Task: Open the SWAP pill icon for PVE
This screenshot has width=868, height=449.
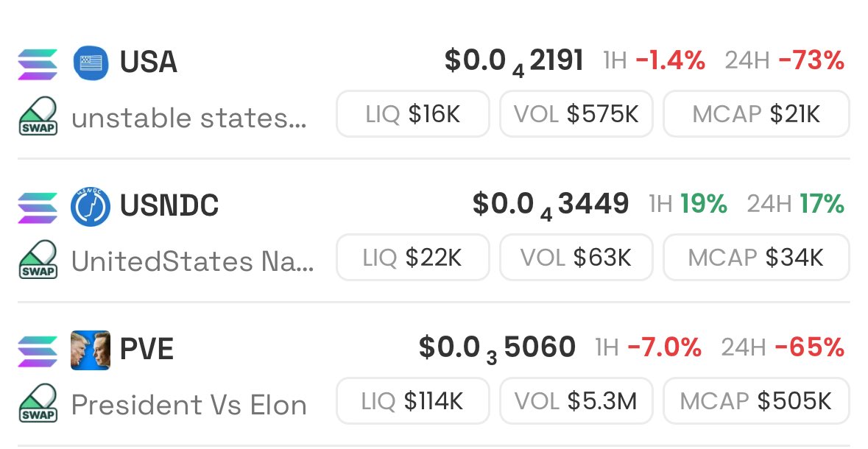Action: coord(38,403)
